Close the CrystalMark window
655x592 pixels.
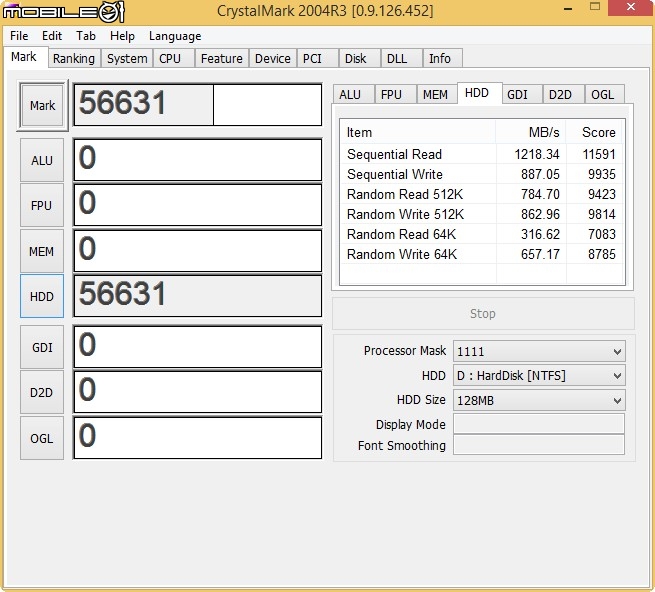click(x=631, y=7)
